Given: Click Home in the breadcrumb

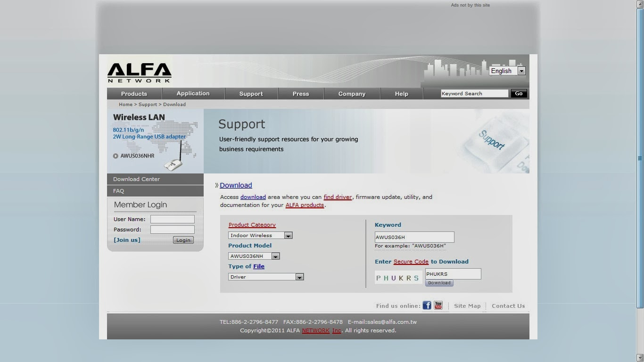Looking at the screenshot, I should (125, 105).
